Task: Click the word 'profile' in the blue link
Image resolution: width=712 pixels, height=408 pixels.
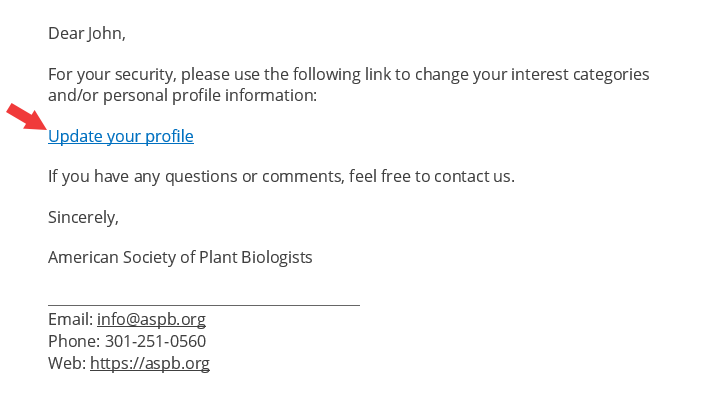Action: (x=169, y=137)
